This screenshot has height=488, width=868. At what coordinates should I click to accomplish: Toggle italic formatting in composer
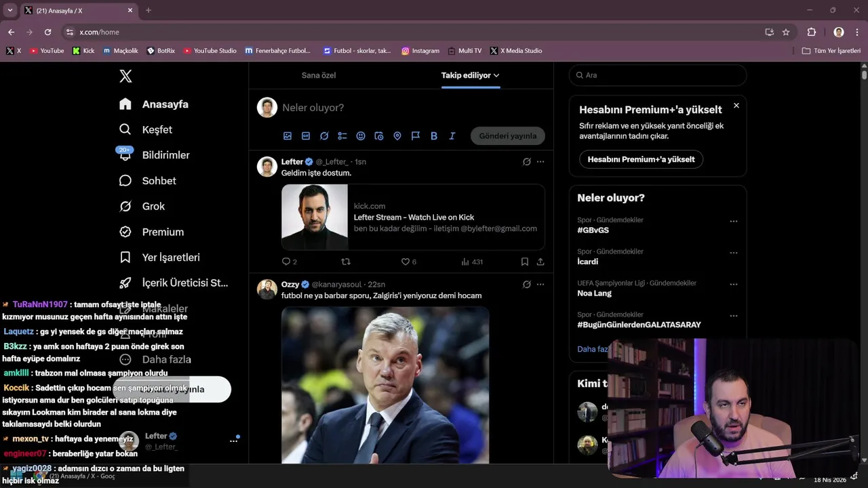click(452, 136)
